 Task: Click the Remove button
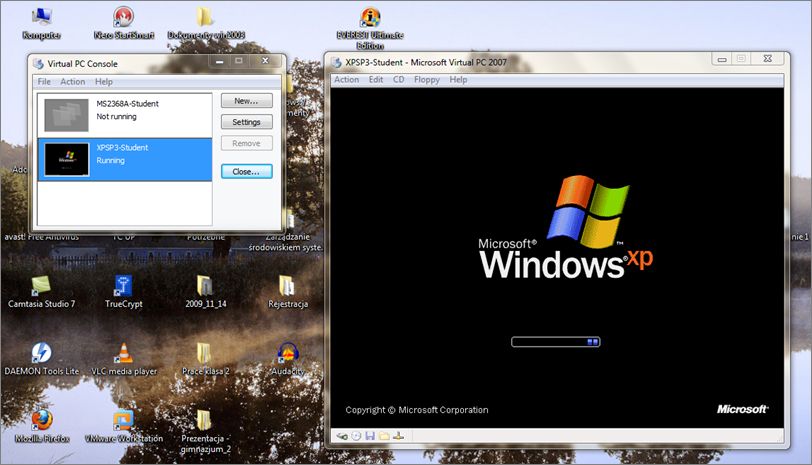[246, 143]
